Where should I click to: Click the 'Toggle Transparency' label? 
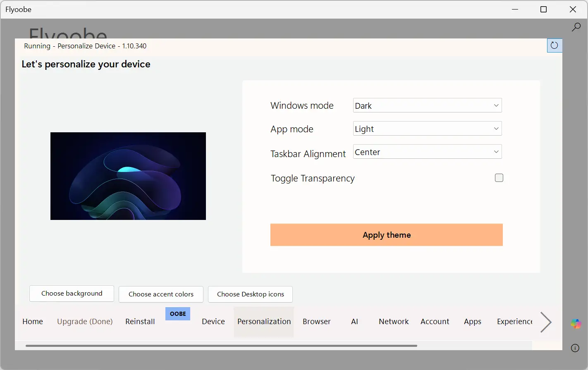(313, 178)
